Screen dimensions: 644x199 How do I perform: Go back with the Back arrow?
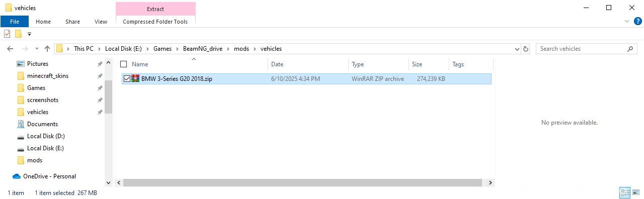point(10,49)
